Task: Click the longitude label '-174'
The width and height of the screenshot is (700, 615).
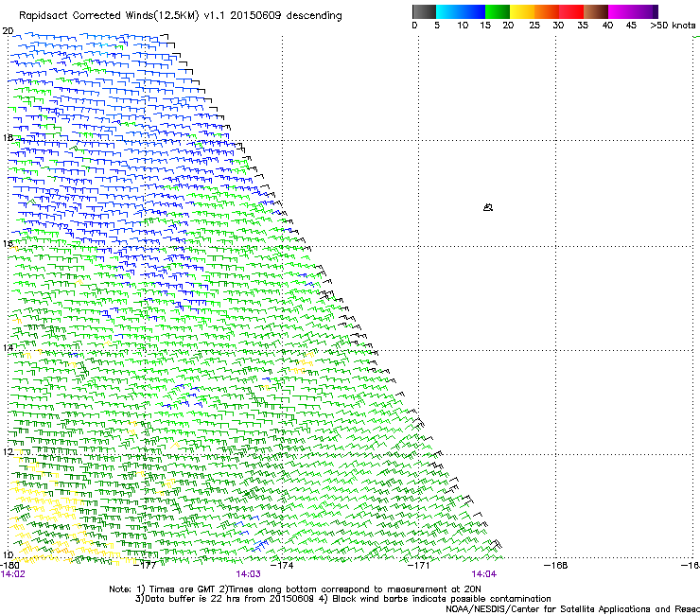Action: (283, 566)
